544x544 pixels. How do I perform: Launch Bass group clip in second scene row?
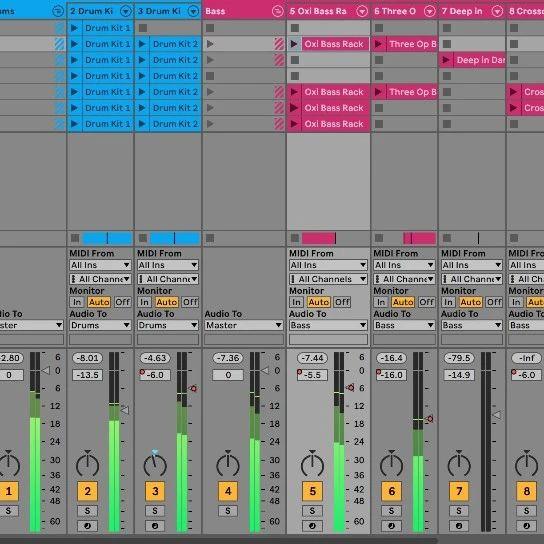(x=210, y=44)
